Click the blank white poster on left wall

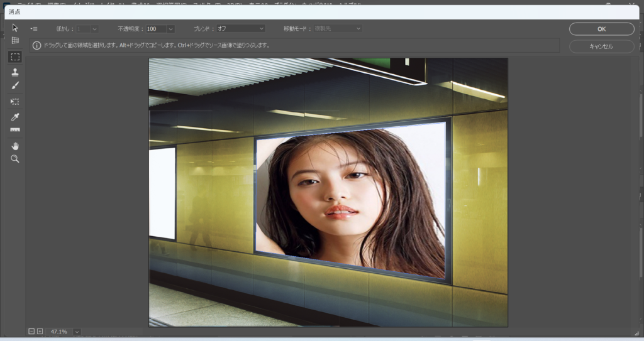[162, 193]
